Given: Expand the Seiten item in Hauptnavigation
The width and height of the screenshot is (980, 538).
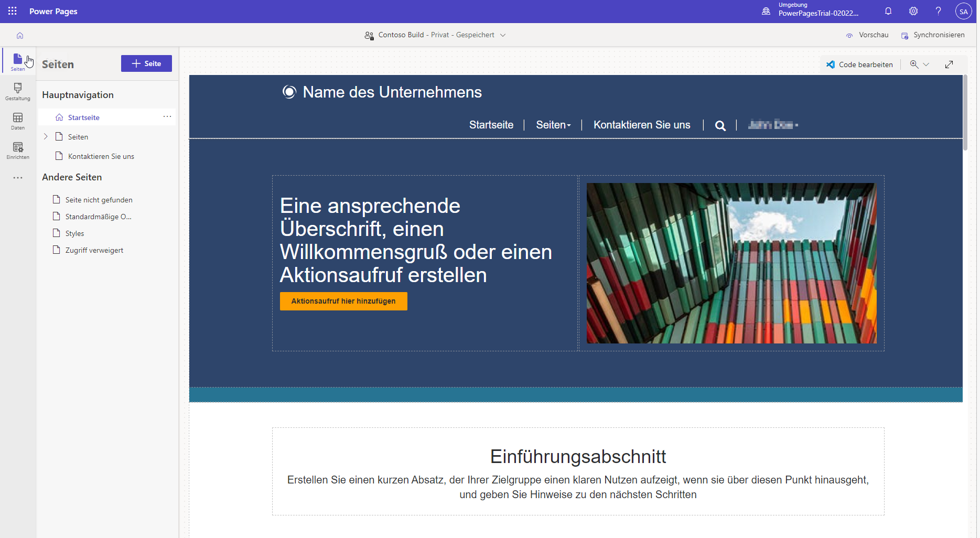Looking at the screenshot, I should coord(46,136).
